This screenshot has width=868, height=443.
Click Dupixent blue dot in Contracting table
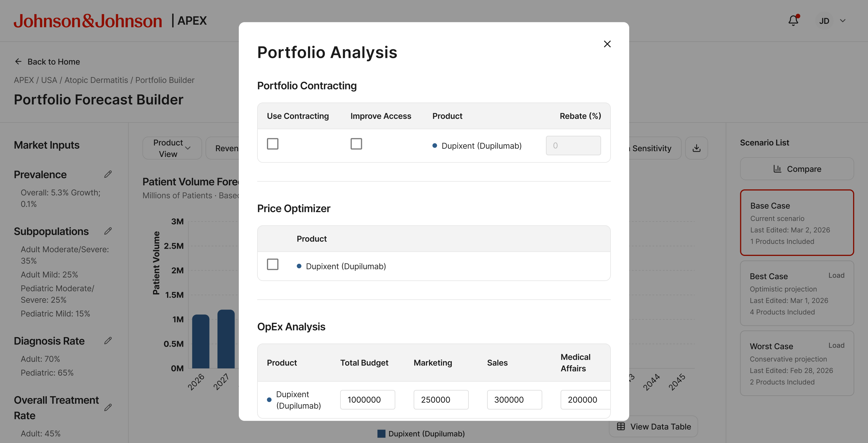tap(435, 145)
